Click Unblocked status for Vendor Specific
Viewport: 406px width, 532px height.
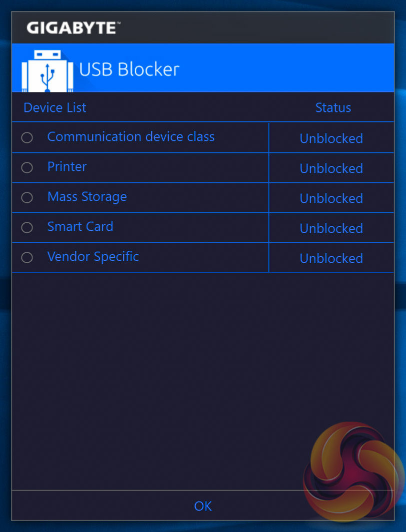point(331,258)
